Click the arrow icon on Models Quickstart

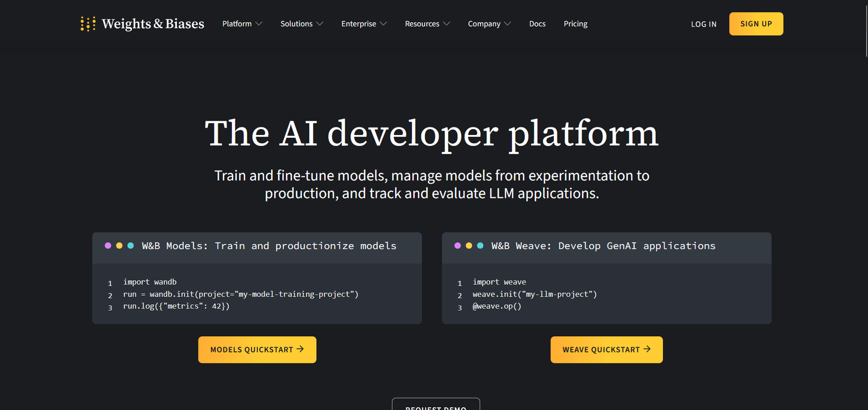tap(300, 349)
